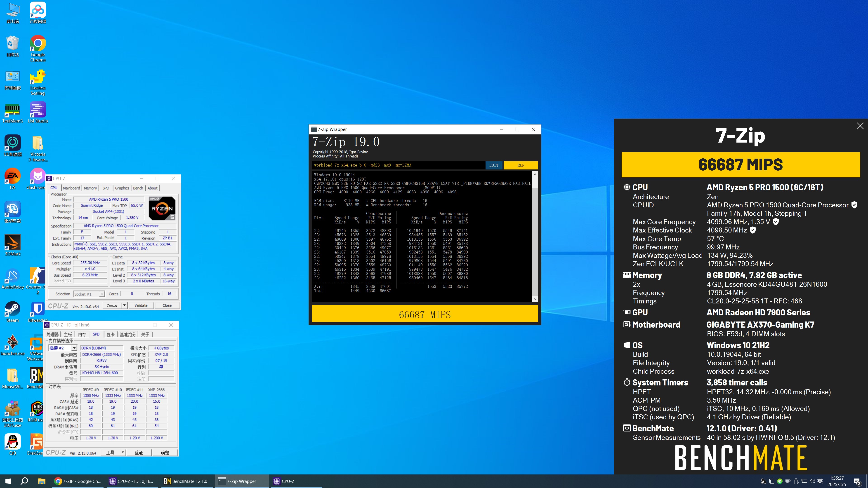Open the 内存 tab in Chinese CPU-Z
The image size is (868, 488).
82,334
